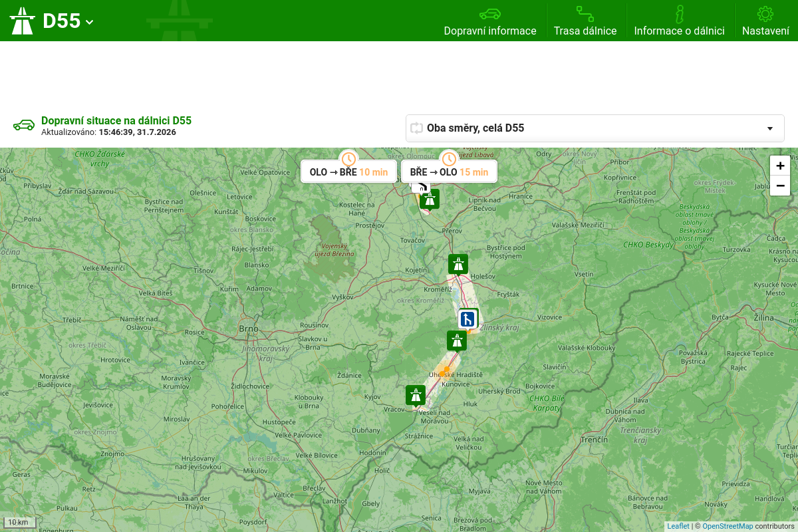Select the motorway marker next to Holešov
The width and height of the screenshot is (798, 532).
458,264
